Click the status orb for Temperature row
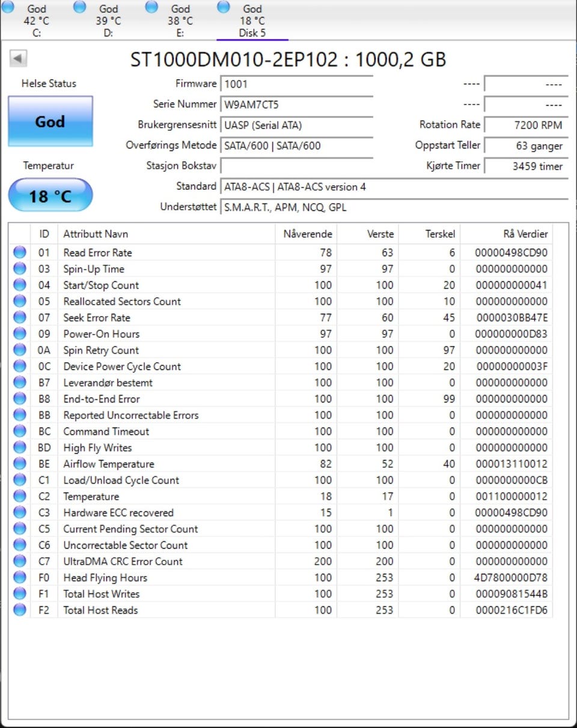Viewport: 577px width, 728px height. click(20, 496)
